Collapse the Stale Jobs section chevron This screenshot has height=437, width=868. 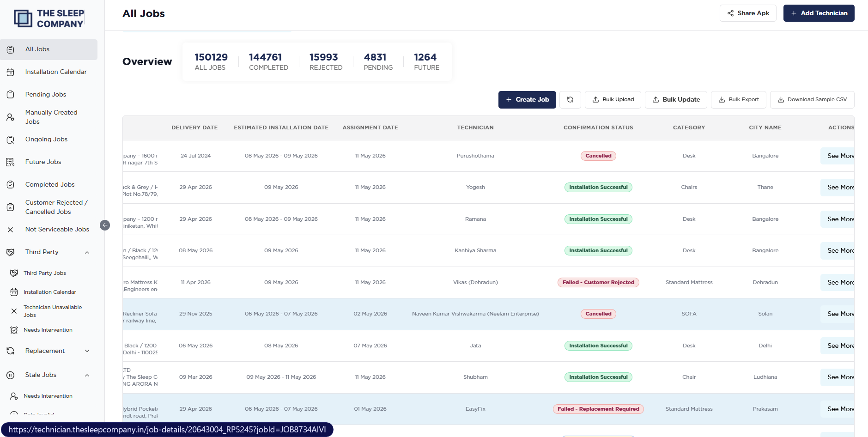(x=87, y=375)
